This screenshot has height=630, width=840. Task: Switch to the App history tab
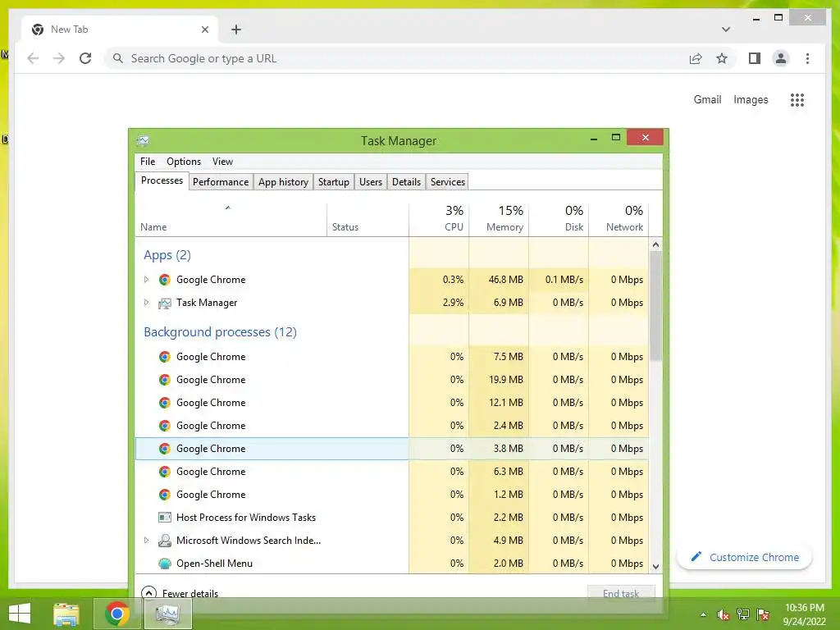click(x=283, y=182)
